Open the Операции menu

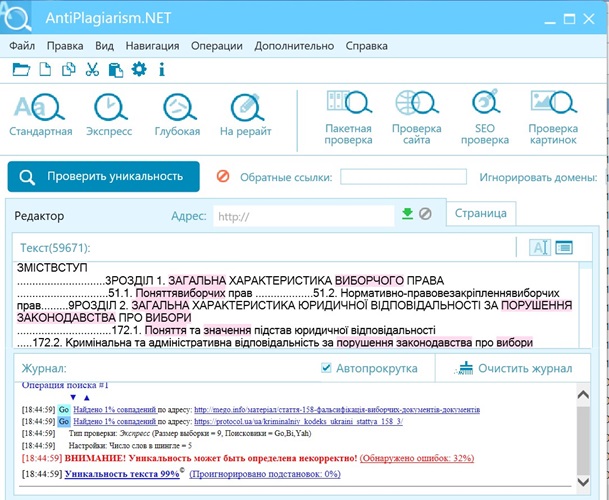point(217,46)
